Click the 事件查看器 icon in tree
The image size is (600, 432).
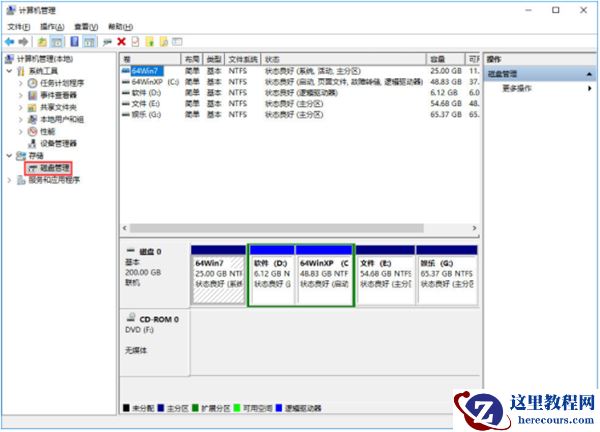[33, 95]
